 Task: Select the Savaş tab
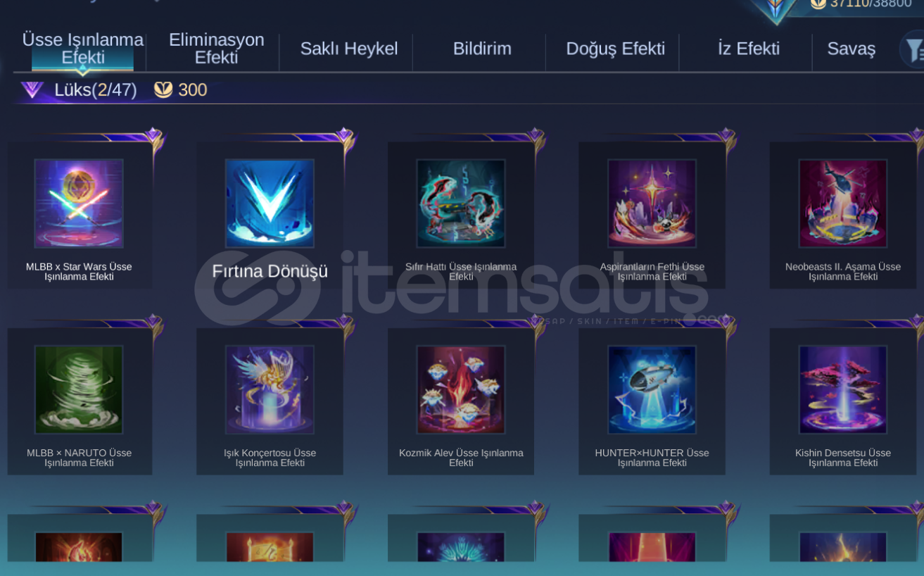point(852,49)
